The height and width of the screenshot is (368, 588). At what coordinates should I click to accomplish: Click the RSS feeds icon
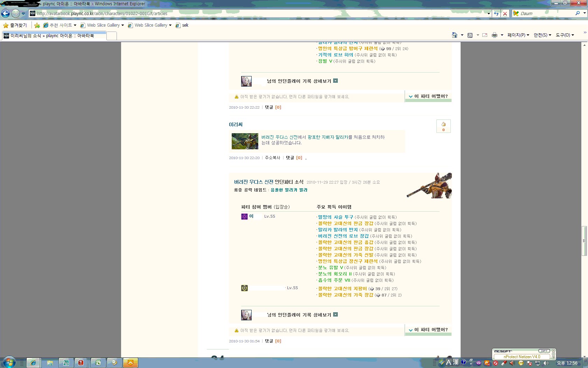point(470,35)
